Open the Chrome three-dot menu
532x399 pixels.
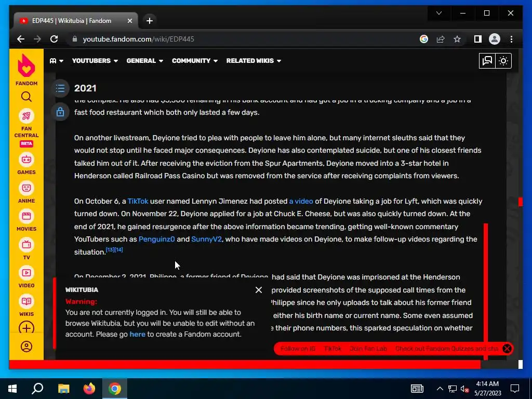(511, 39)
